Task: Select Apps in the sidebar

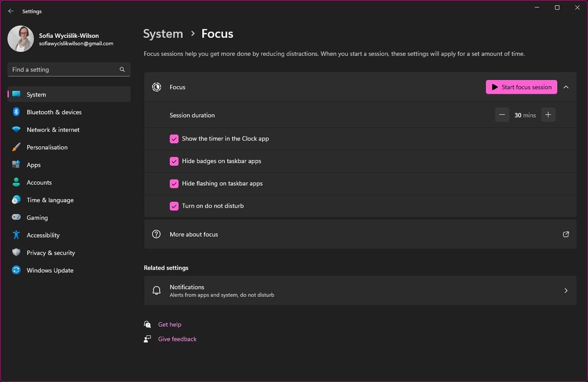Action: click(33, 165)
